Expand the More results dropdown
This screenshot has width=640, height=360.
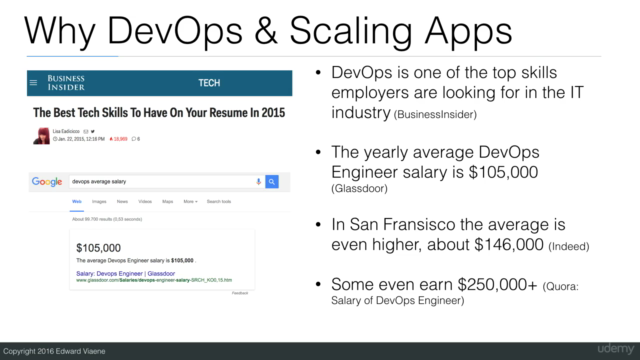point(190,202)
